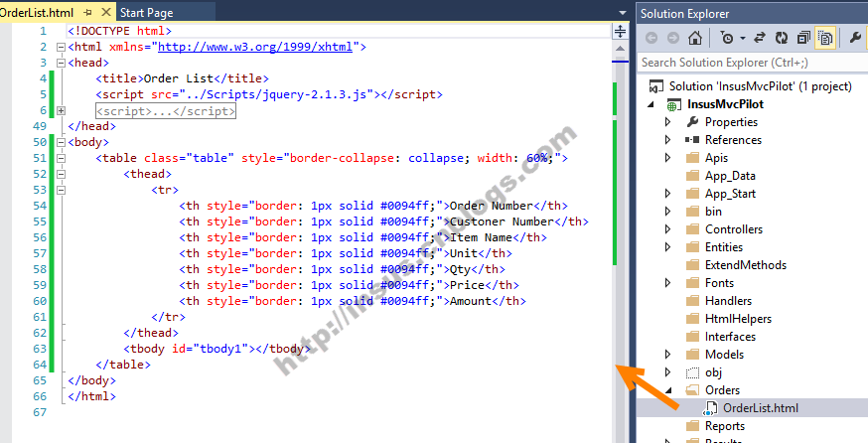The image size is (868, 443).
Task: Collapse the head block on line 3
Action: 61,64
